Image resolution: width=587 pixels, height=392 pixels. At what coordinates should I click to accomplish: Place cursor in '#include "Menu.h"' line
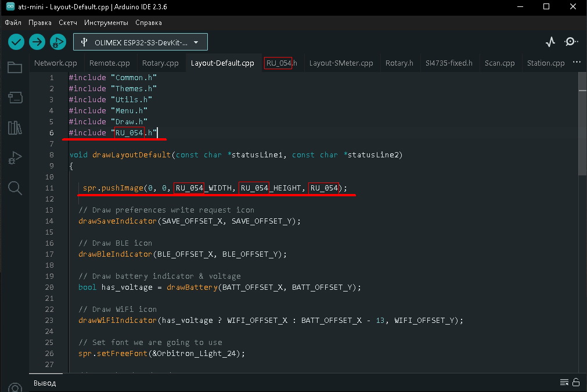(108, 110)
